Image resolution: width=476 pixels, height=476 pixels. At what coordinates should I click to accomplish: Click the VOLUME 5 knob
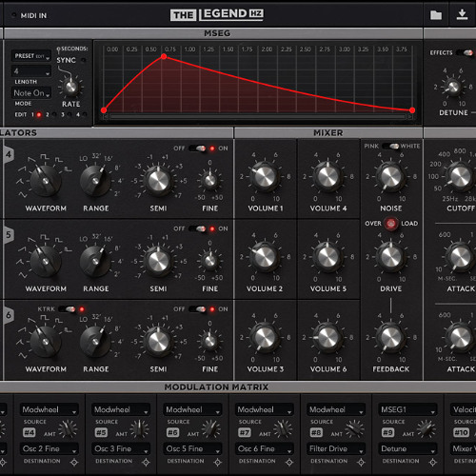[x=327, y=257]
